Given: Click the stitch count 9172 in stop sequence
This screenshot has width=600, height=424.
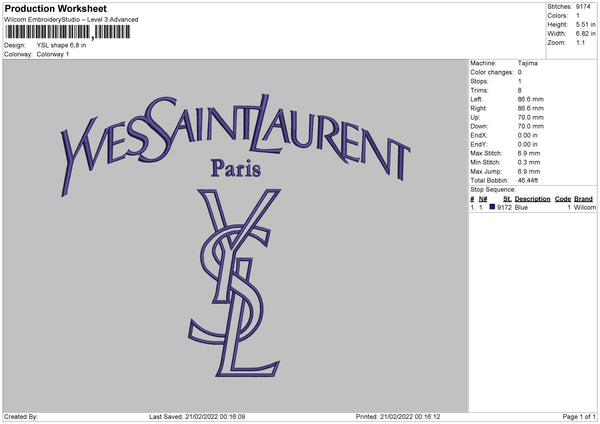Looking at the screenshot, I should 504,207.
